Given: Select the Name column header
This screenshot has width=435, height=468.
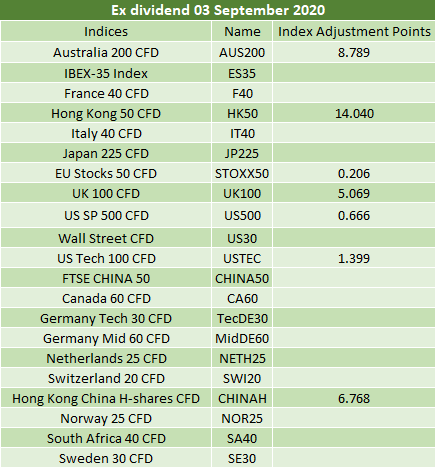Looking at the screenshot, I should pyautogui.click(x=242, y=32).
